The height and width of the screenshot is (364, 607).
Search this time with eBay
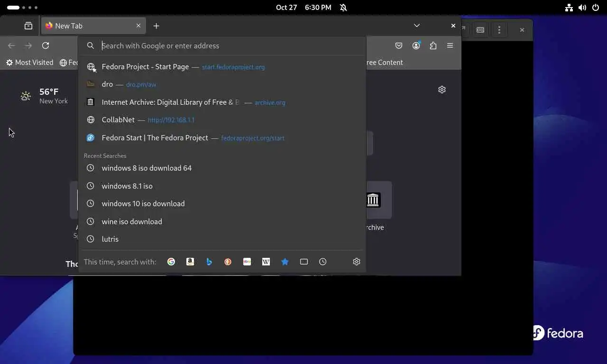247,262
